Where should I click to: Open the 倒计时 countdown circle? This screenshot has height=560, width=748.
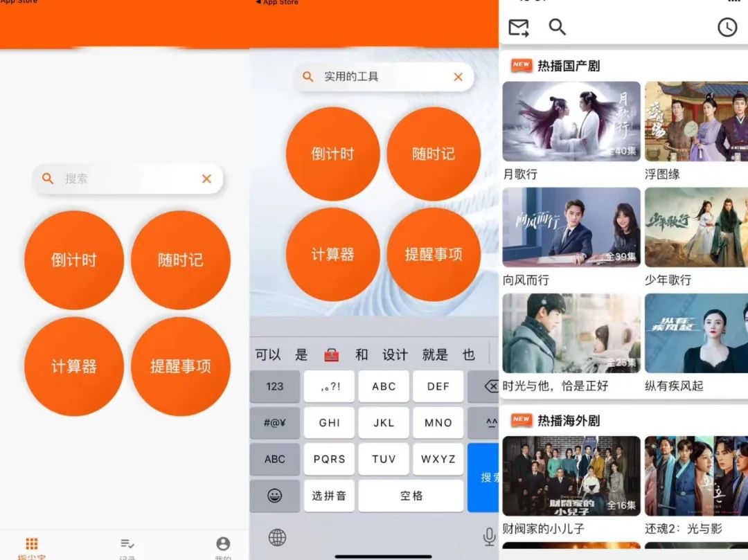point(74,258)
